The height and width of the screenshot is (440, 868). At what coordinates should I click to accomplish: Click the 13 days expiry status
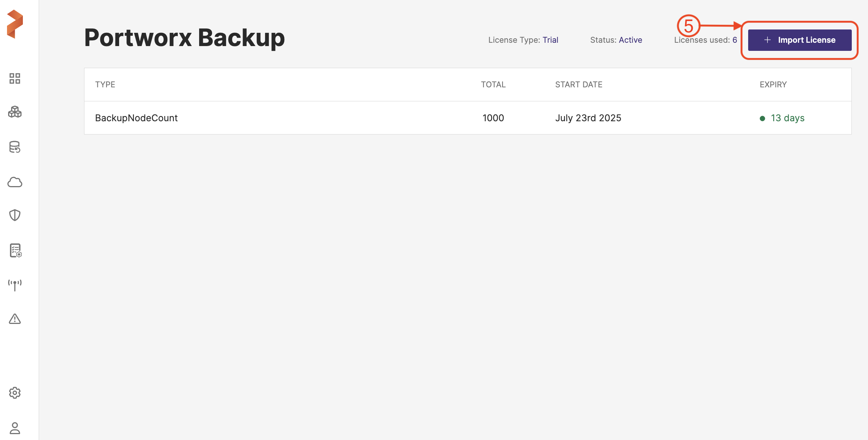pyautogui.click(x=787, y=118)
